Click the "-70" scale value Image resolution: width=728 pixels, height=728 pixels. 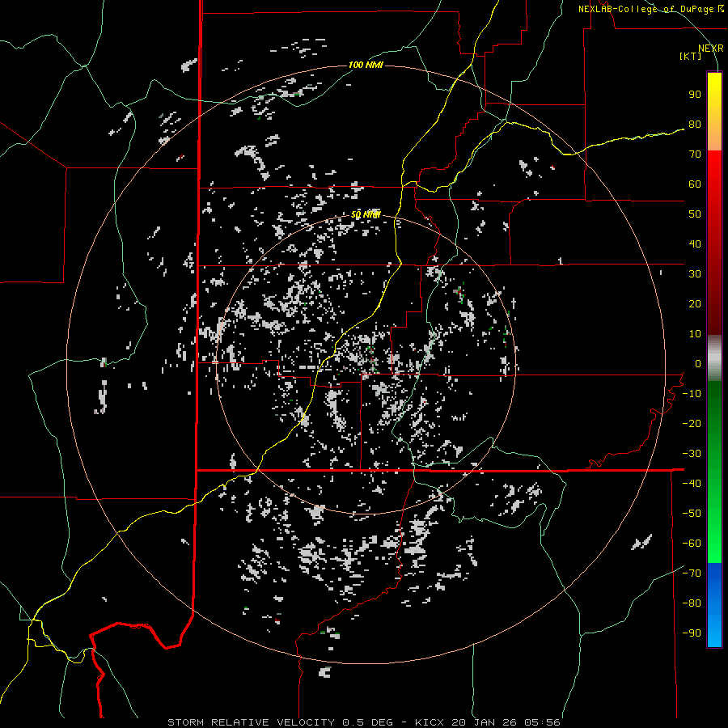692,574
